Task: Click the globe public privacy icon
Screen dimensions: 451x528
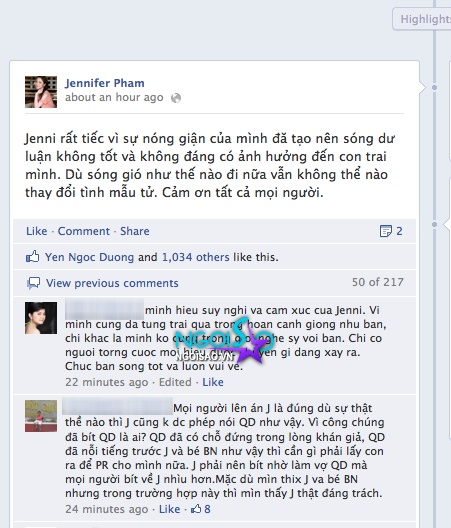Action: click(x=176, y=98)
